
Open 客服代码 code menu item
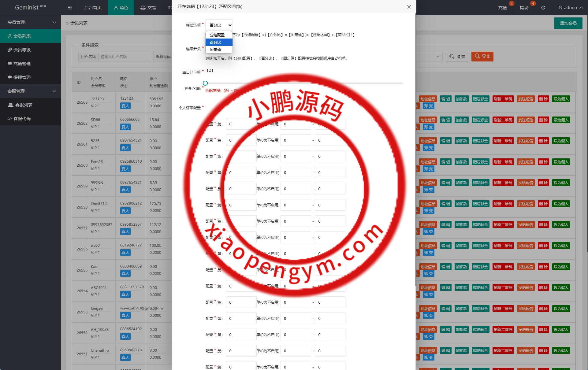22,119
